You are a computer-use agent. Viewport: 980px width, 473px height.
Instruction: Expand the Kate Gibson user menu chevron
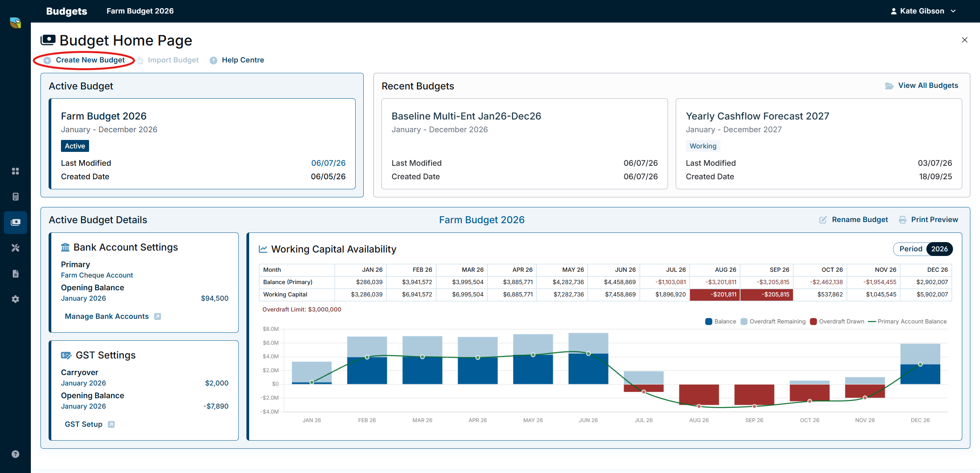click(953, 11)
